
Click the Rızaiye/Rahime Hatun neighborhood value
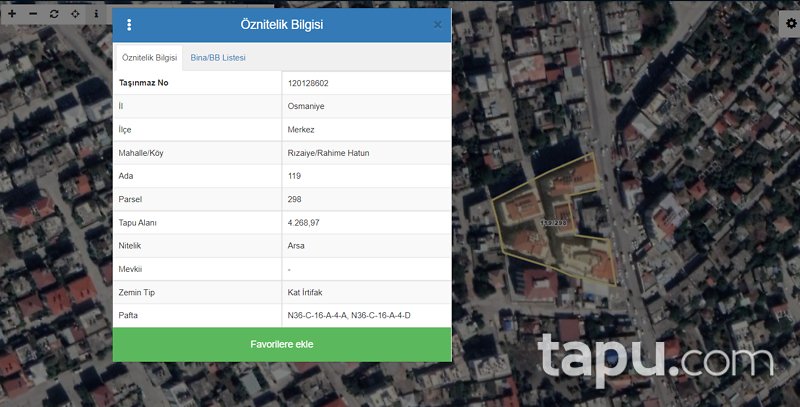pyautogui.click(x=328, y=153)
